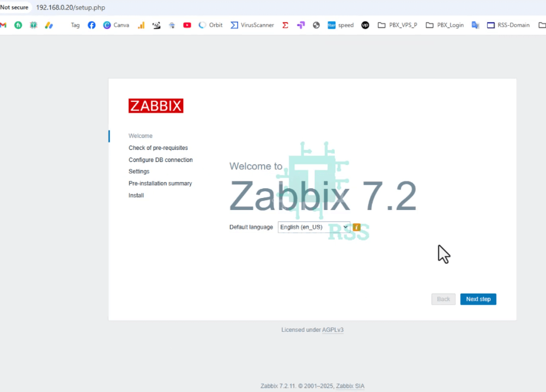Open the Zabbix logo on setup page
Image resolution: width=546 pixels, height=392 pixels.
click(156, 105)
